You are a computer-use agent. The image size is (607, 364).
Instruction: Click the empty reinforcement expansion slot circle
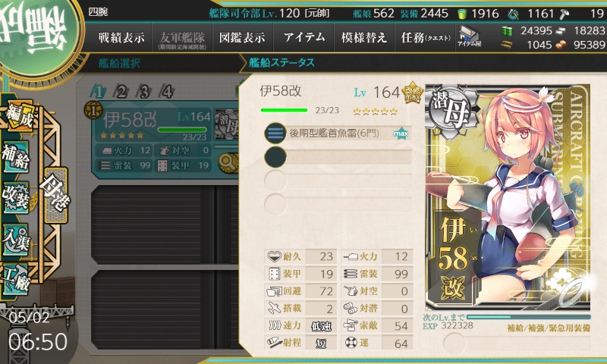[454, 341]
